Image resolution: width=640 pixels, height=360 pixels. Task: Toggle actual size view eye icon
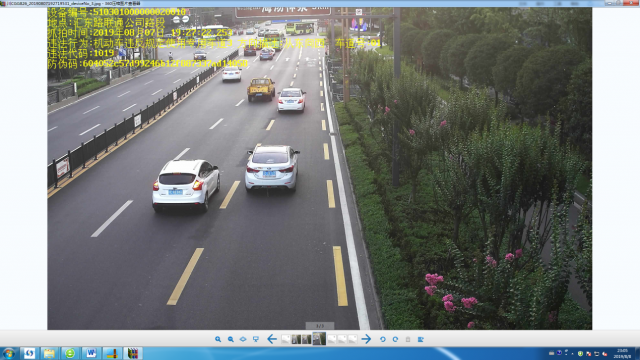(243, 339)
